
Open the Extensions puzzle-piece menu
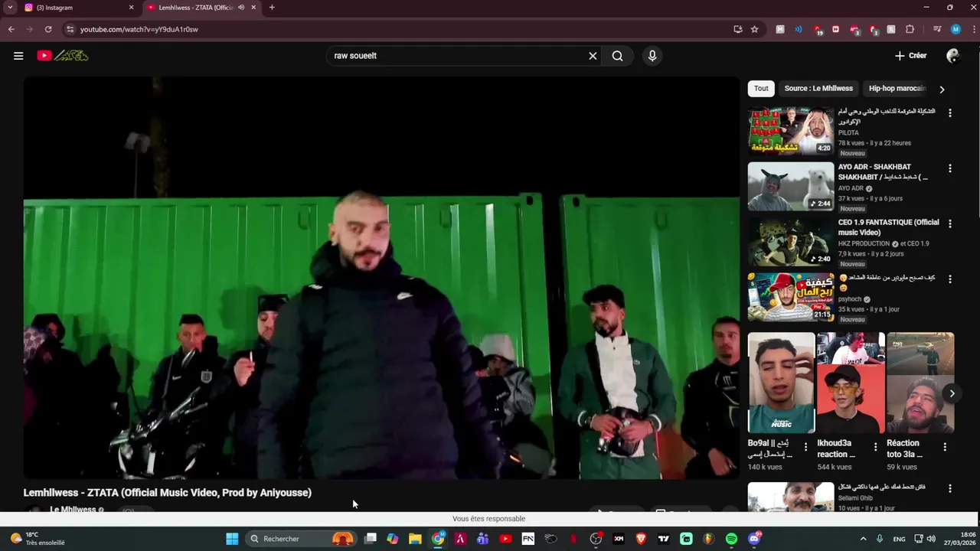[x=910, y=29]
